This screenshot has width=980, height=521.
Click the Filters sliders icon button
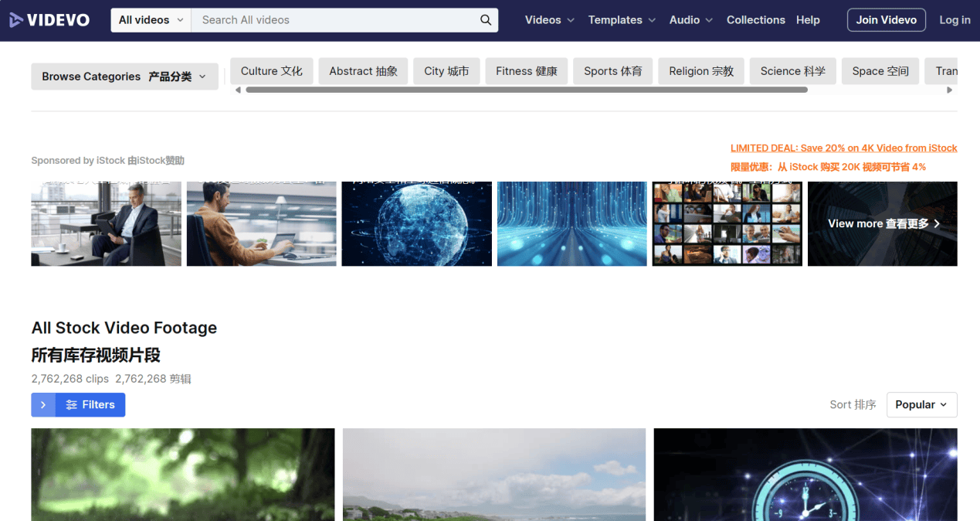pyautogui.click(x=90, y=405)
